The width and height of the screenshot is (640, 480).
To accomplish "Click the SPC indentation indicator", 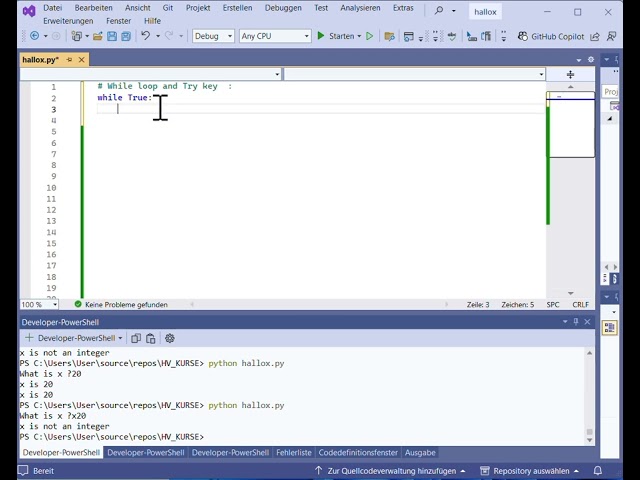I will (553, 304).
